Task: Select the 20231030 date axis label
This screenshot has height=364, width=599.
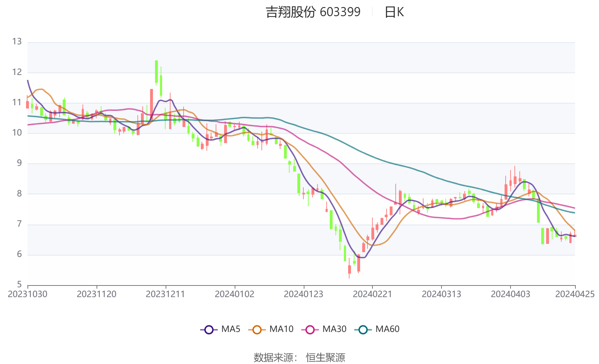Action: (x=27, y=294)
